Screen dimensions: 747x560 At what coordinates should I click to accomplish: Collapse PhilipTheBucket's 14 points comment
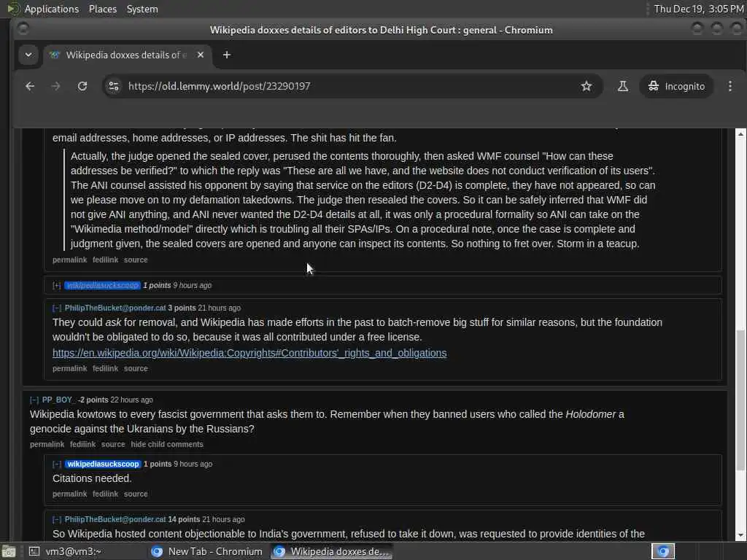pos(57,519)
